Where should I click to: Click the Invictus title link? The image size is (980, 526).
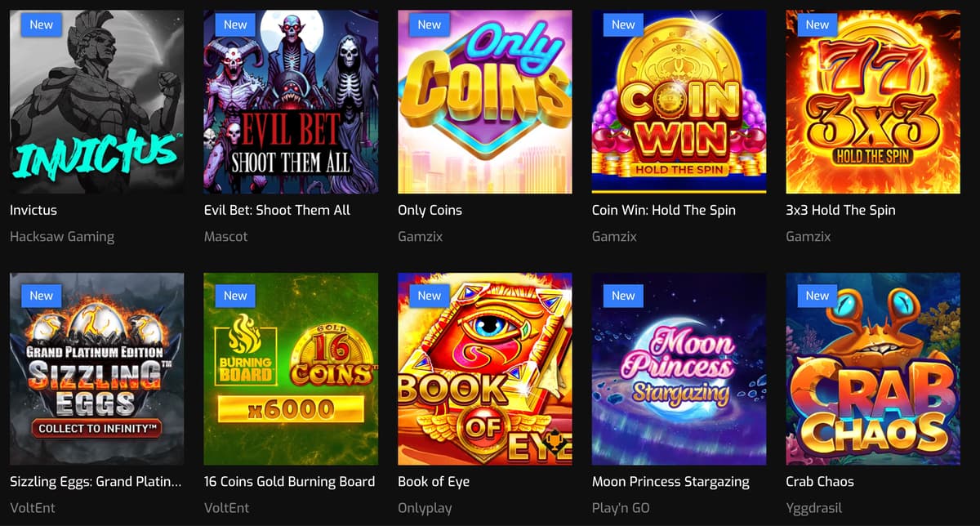pyautogui.click(x=33, y=210)
